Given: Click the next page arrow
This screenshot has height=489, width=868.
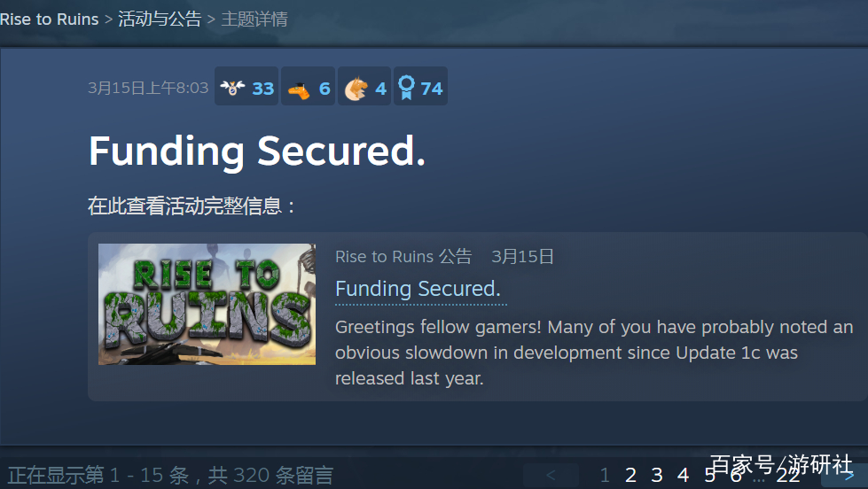Looking at the screenshot, I should click(847, 476).
